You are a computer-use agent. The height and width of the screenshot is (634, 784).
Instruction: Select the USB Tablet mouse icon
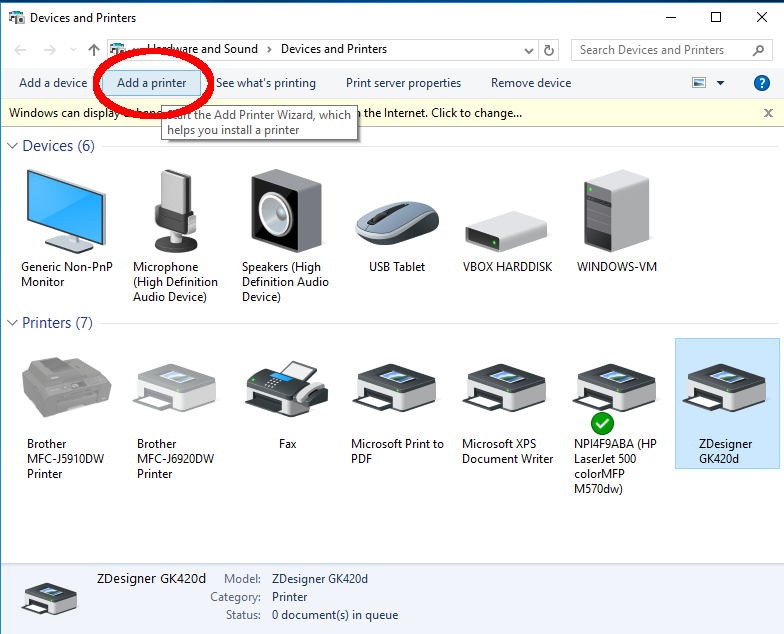click(x=398, y=222)
